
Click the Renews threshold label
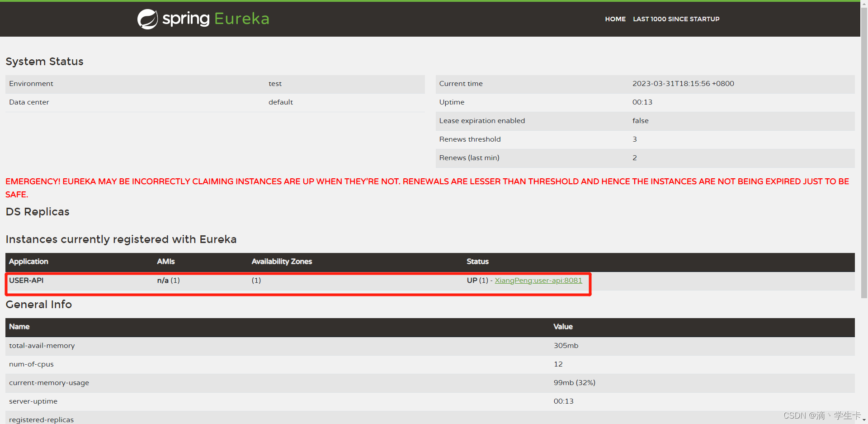[x=470, y=139]
